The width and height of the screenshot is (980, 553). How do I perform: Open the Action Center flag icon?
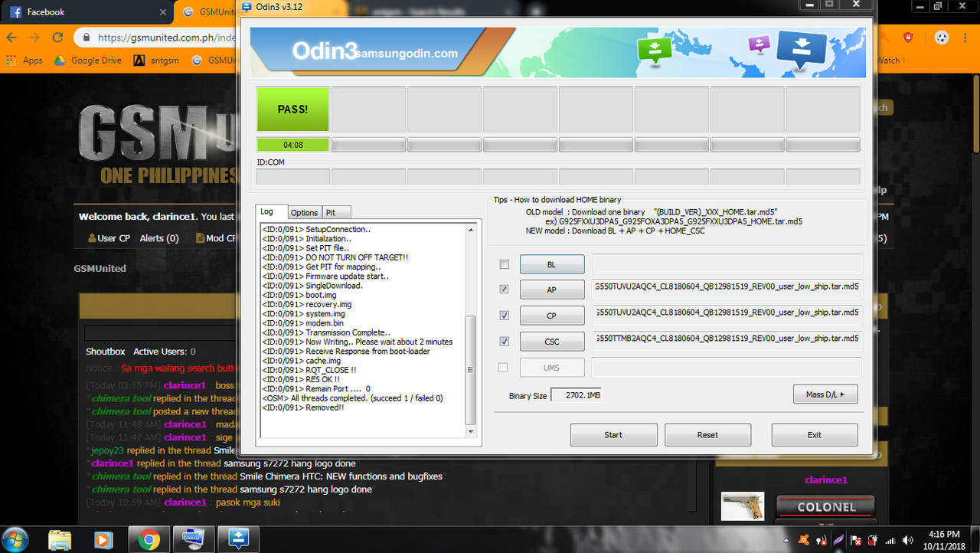pos(857,540)
